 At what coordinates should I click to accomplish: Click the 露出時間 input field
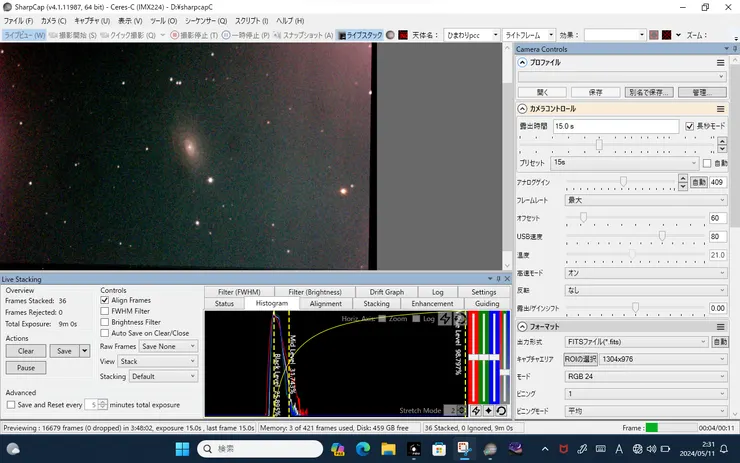pyautogui.click(x=614, y=127)
